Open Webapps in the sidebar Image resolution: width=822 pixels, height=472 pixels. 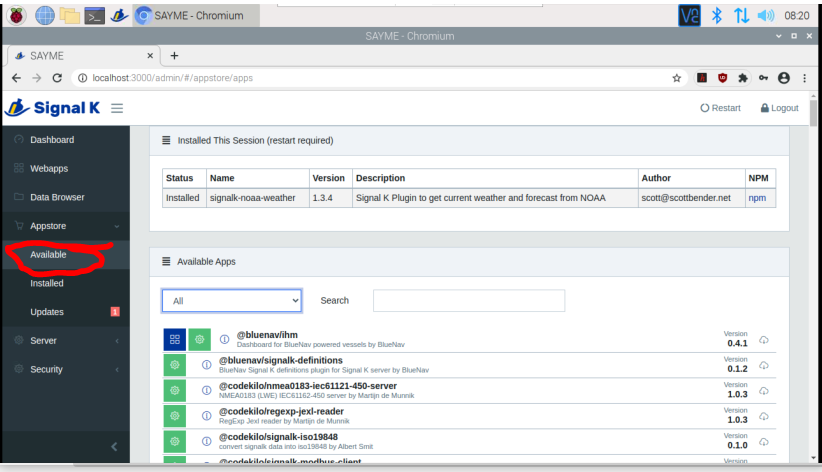point(66,168)
